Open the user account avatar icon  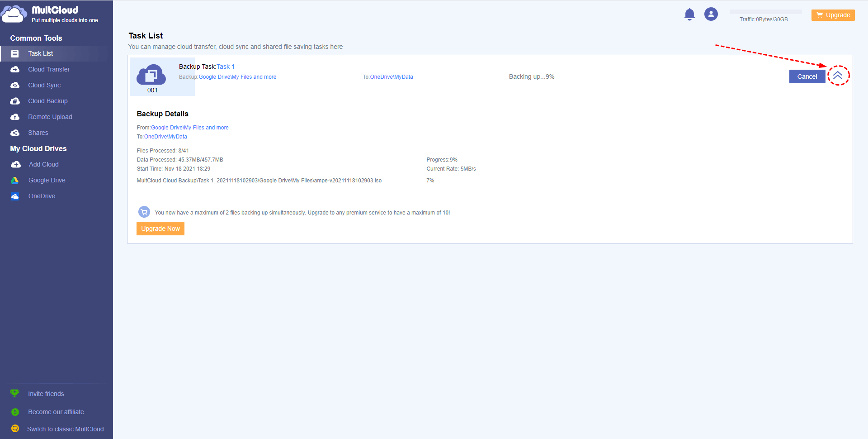click(711, 14)
